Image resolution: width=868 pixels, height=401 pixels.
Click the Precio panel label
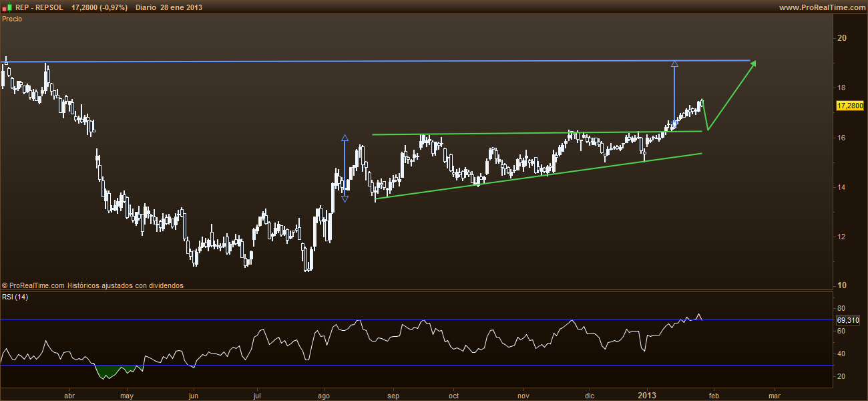click(12, 19)
